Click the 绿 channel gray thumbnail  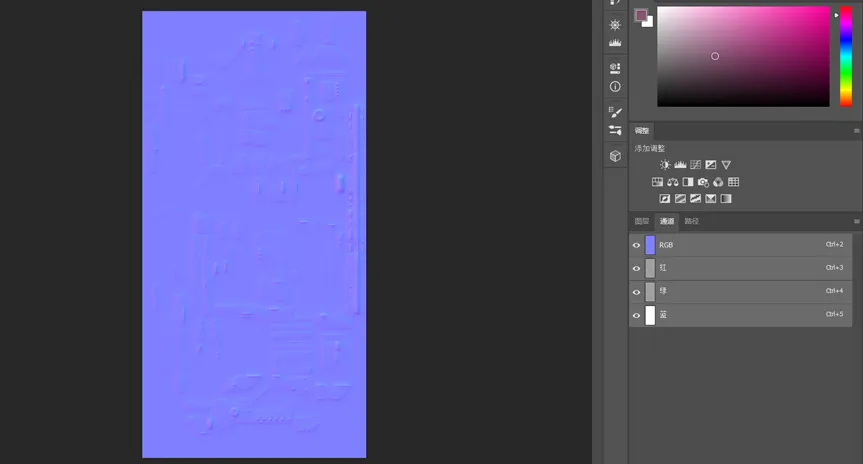[650, 292]
